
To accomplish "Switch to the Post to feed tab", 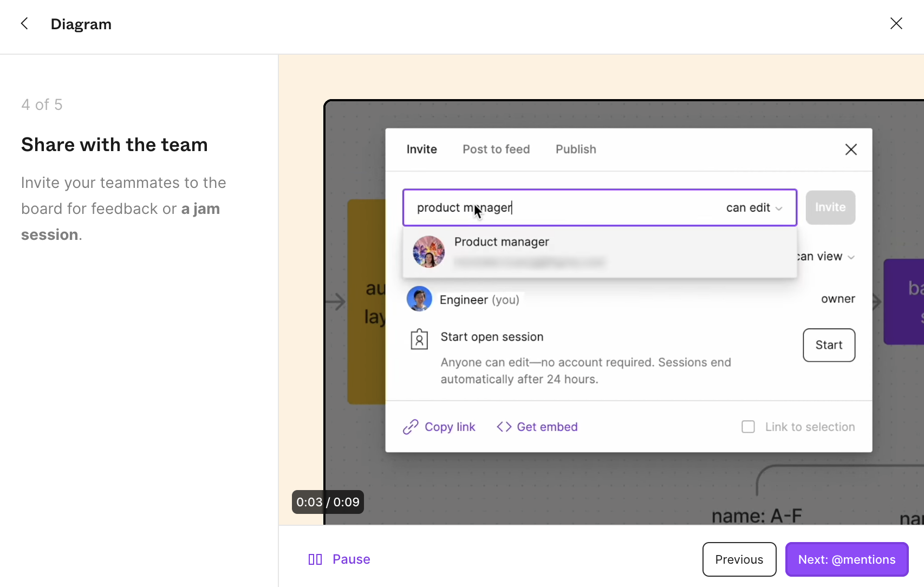I will tap(496, 149).
